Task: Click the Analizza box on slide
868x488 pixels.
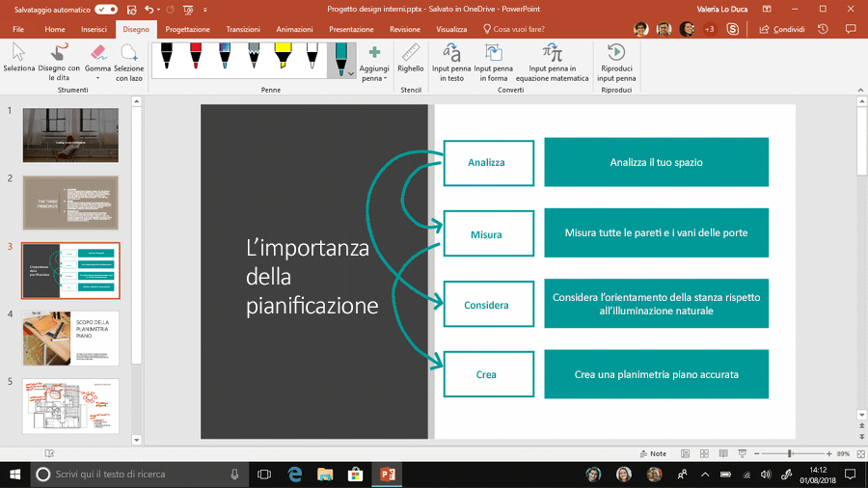Action: (488, 163)
